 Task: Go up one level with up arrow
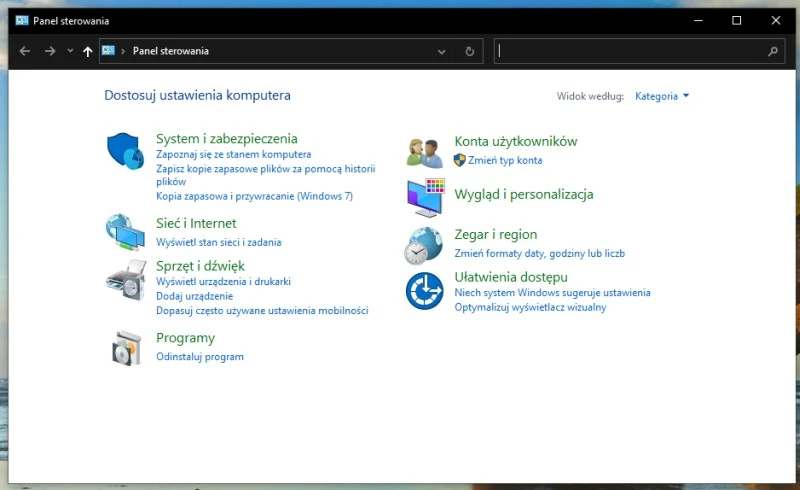tap(88, 51)
